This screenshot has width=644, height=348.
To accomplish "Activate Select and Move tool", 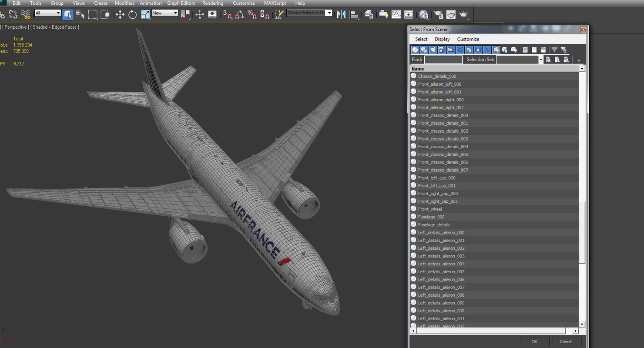I will 120,14.
